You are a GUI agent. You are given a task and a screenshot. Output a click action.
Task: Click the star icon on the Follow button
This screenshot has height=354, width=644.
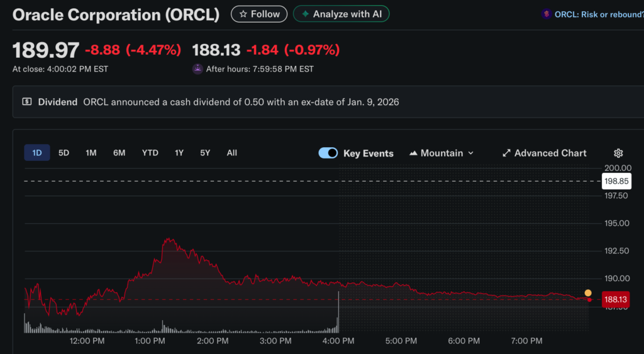point(243,14)
